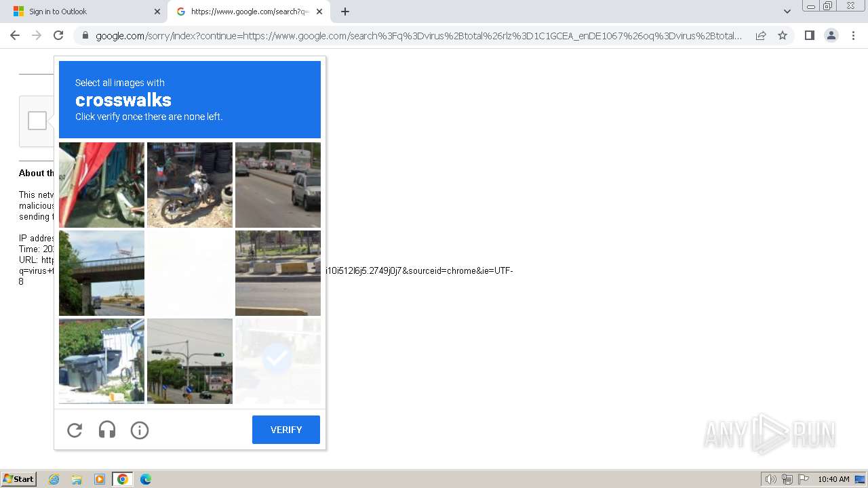Click the VERIFY button
Image resolution: width=868 pixels, height=488 pixels.
pyautogui.click(x=286, y=430)
